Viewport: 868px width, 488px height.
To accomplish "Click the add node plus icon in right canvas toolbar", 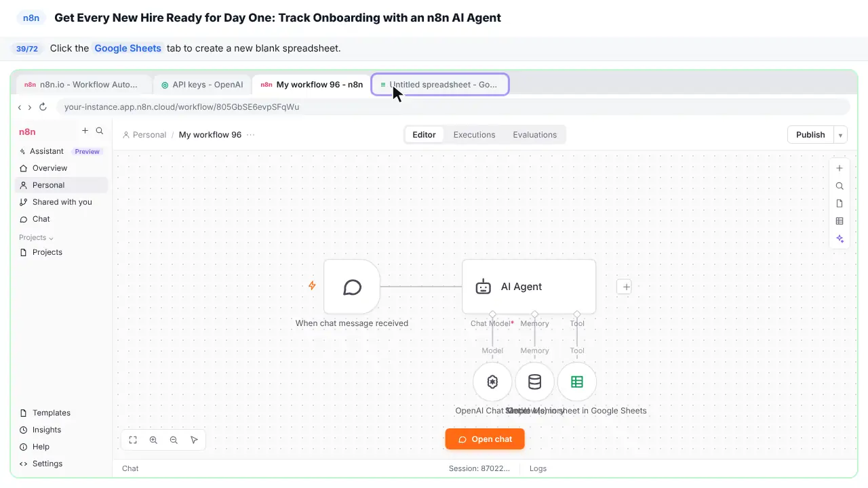I will [x=840, y=168].
